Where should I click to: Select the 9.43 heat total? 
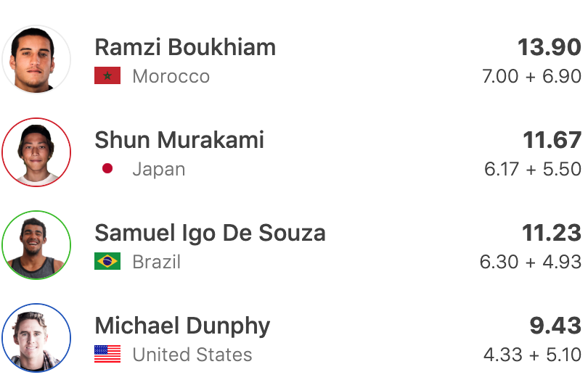tap(555, 326)
